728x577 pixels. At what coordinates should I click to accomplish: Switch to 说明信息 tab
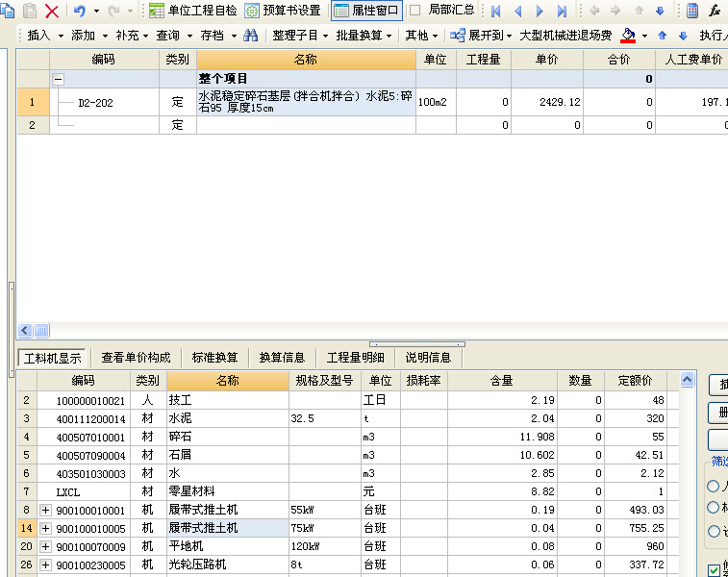pos(428,358)
